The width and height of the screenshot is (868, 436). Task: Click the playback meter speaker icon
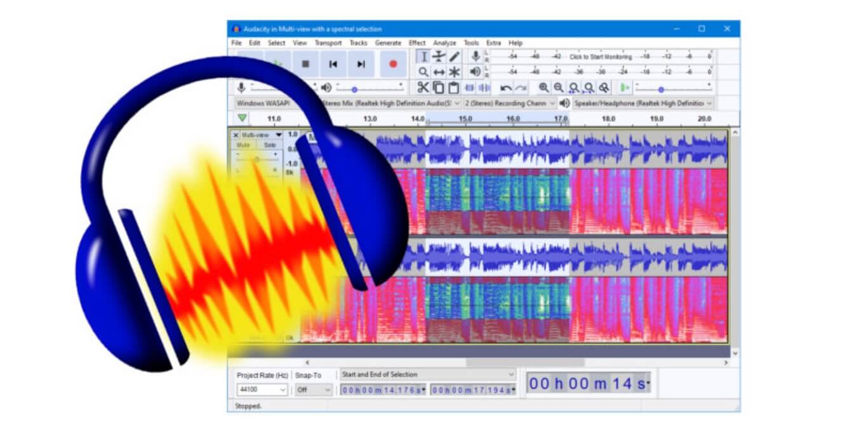point(475,72)
